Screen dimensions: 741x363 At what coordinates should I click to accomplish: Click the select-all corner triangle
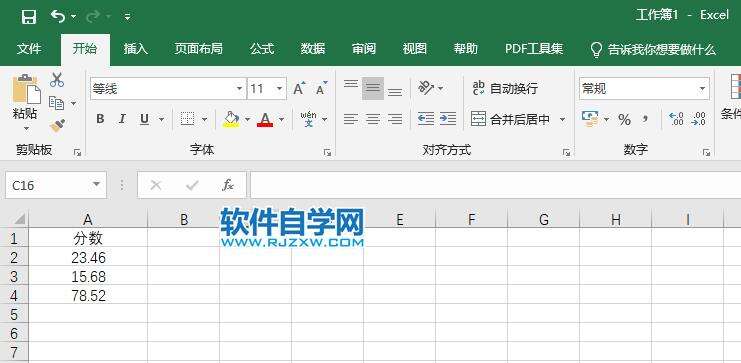[19, 219]
